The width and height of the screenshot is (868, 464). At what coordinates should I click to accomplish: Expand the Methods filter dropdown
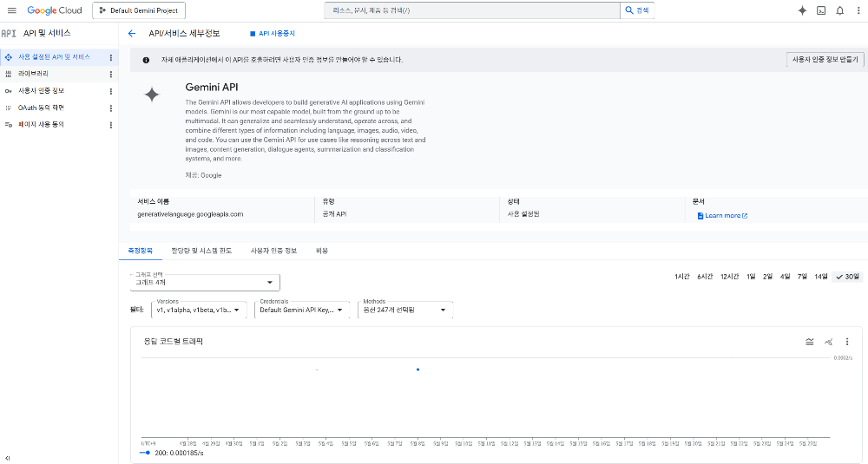point(405,310)
